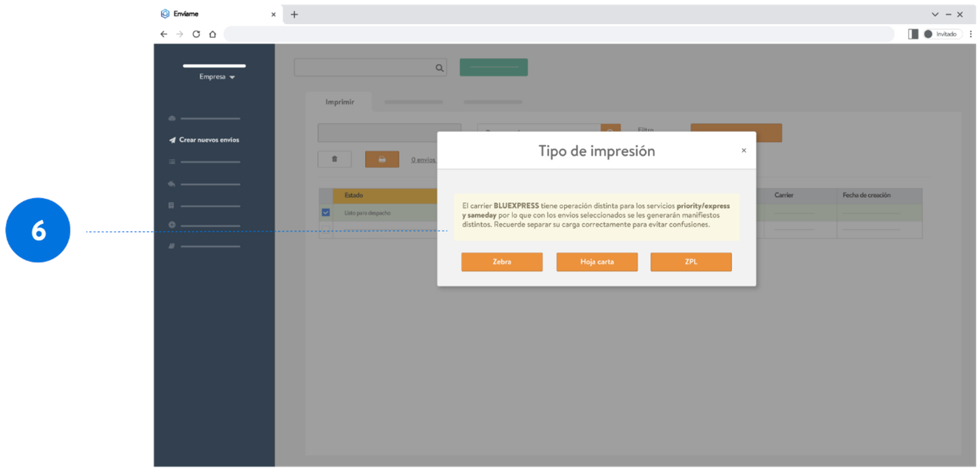Click the orange printer button
980x471 pixels.
pos(382,159)
